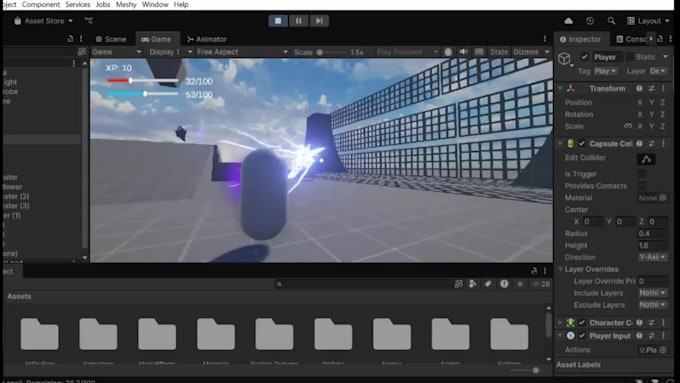
Task: Toggle the Stats overlay button
Action: pyautogui.click(x=499, y=52)
